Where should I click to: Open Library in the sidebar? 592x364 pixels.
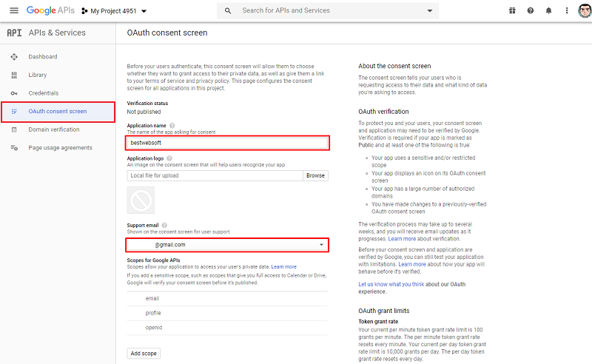pos(38,75)
